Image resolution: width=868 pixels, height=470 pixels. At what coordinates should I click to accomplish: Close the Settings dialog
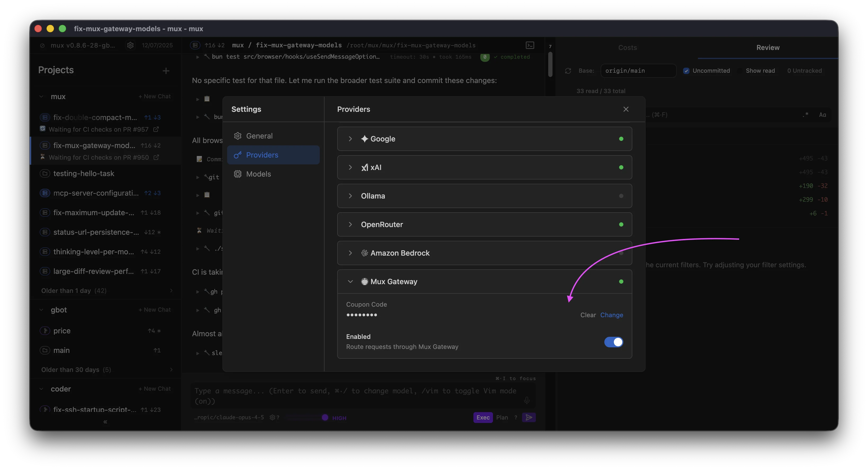(x=626, y=109)
